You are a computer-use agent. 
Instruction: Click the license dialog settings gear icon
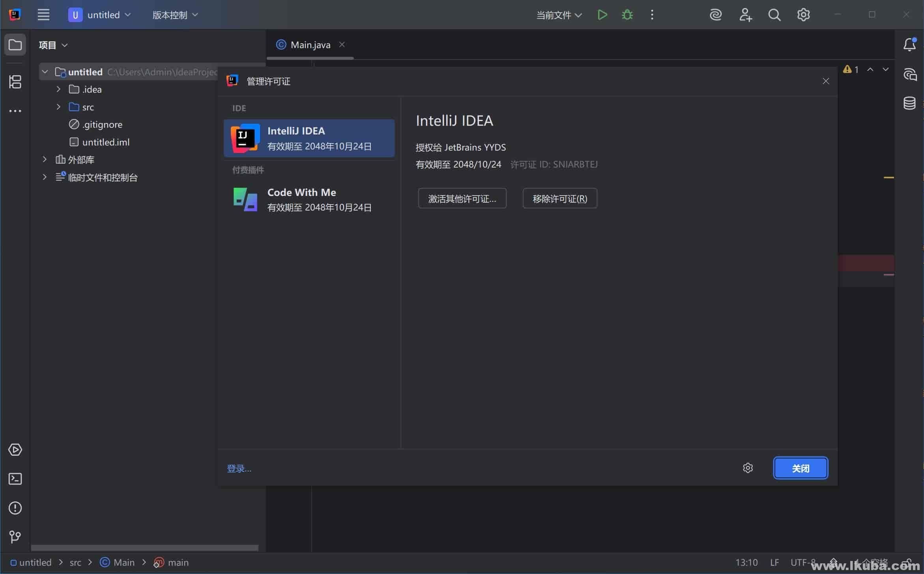point(748,468)
